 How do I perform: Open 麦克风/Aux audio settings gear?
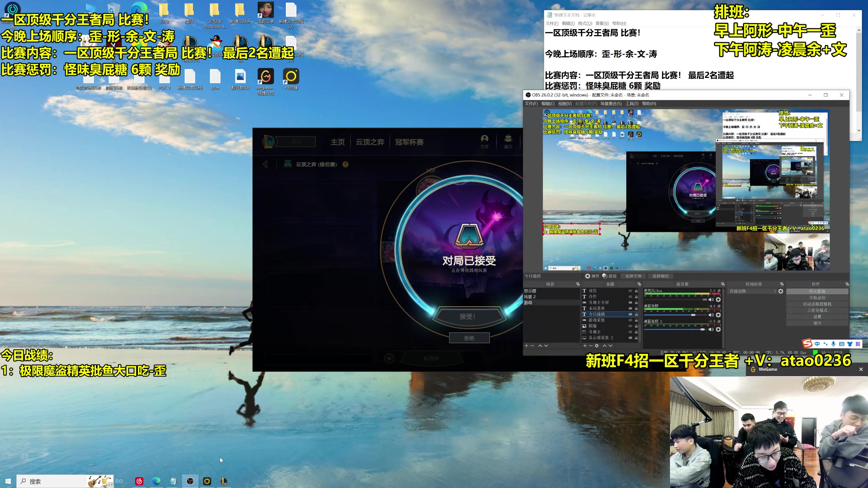(x=718, y=300)
